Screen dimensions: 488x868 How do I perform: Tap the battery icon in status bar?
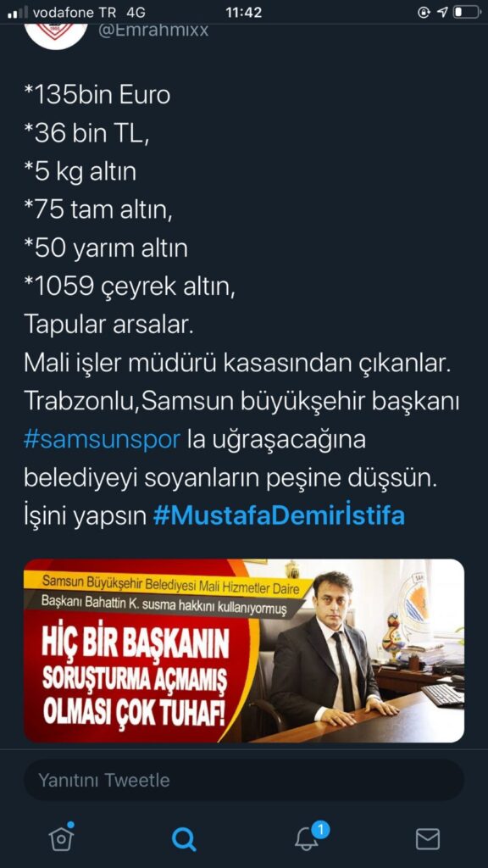467,12
